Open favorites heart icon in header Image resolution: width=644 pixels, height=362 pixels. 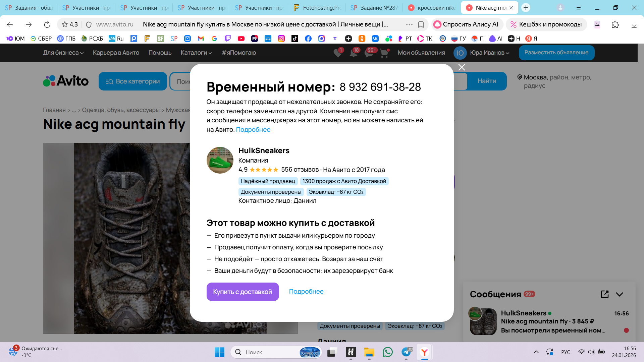338,53
